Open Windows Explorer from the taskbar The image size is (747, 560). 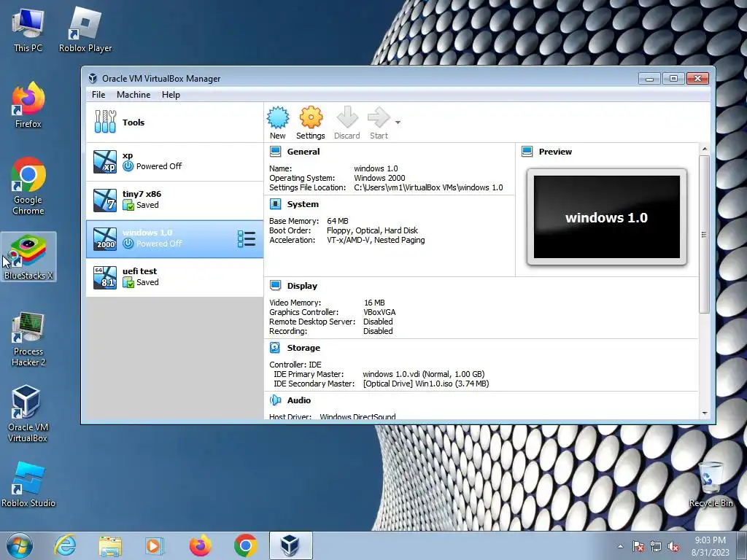click(x=110, y=545)
